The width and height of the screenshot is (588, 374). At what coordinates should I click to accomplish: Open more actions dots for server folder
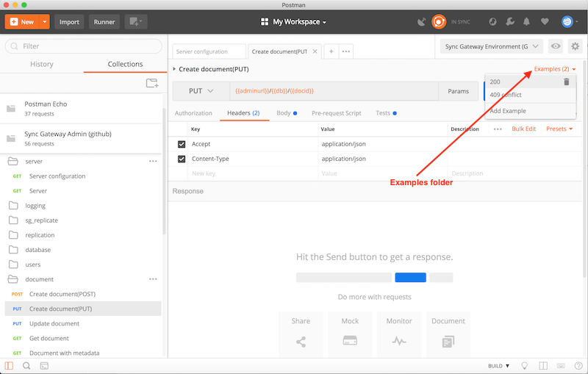(153, 161)
